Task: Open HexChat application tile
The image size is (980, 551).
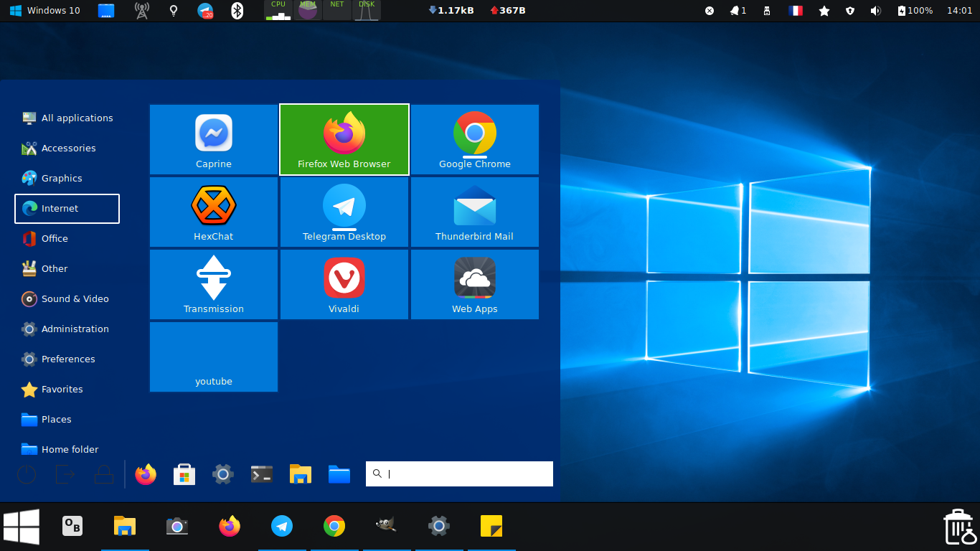Action: 214,212
